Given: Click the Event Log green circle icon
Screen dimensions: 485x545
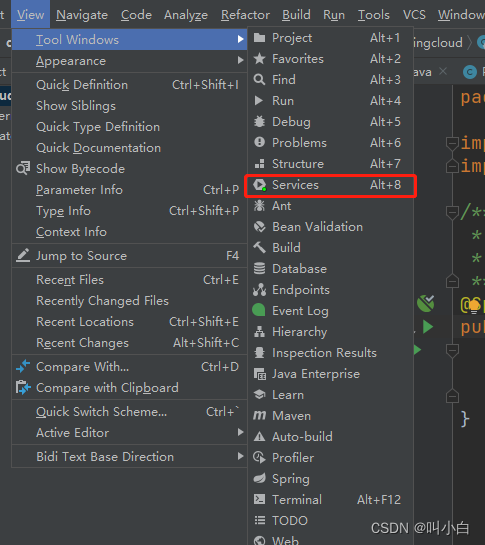Looking at the screenshot, I should tap(259, 310).
